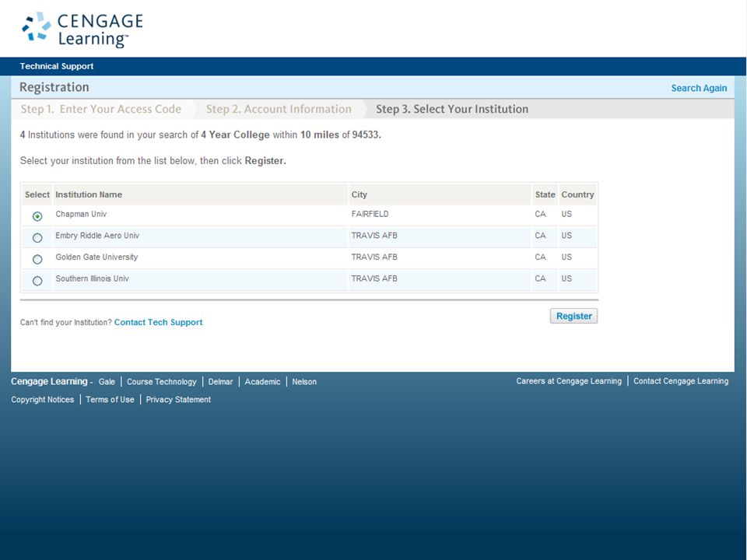Open the Delmar footer link
Image resolution: width=747 pixels, height=560 pixels.
220,382
